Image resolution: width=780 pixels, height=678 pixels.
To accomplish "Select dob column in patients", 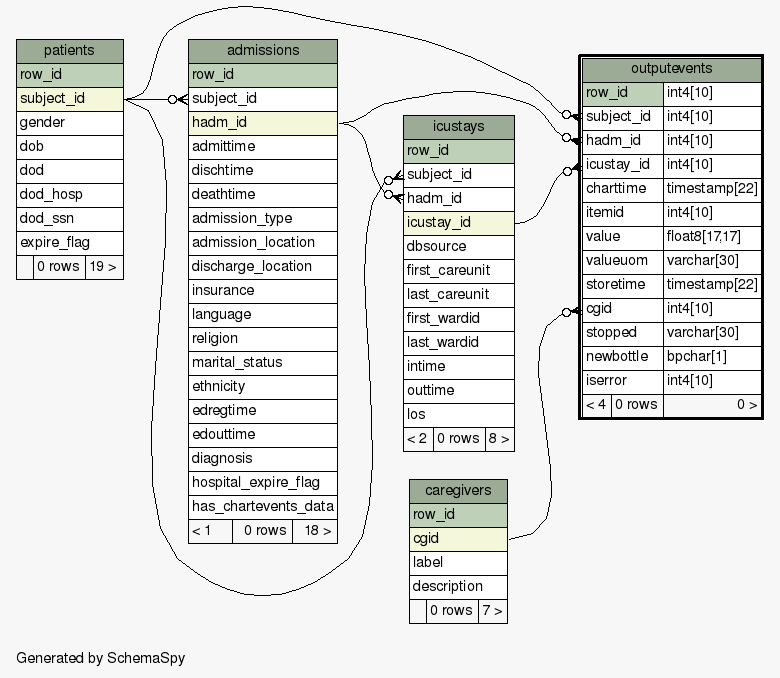I will pos(70,147).
